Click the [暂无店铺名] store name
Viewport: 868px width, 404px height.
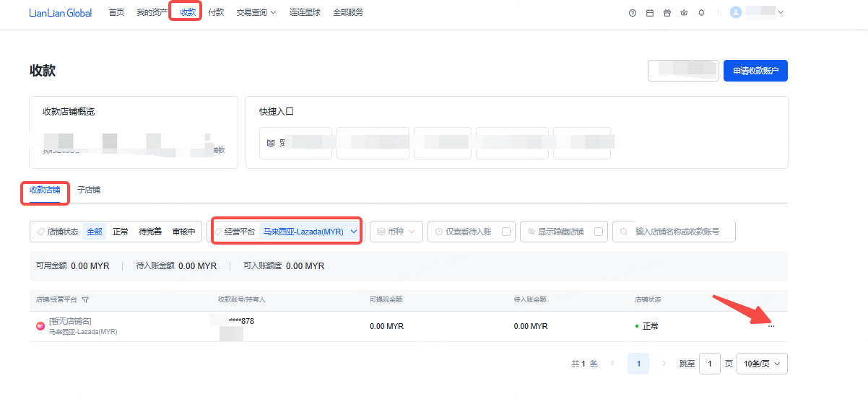(70, 321)
